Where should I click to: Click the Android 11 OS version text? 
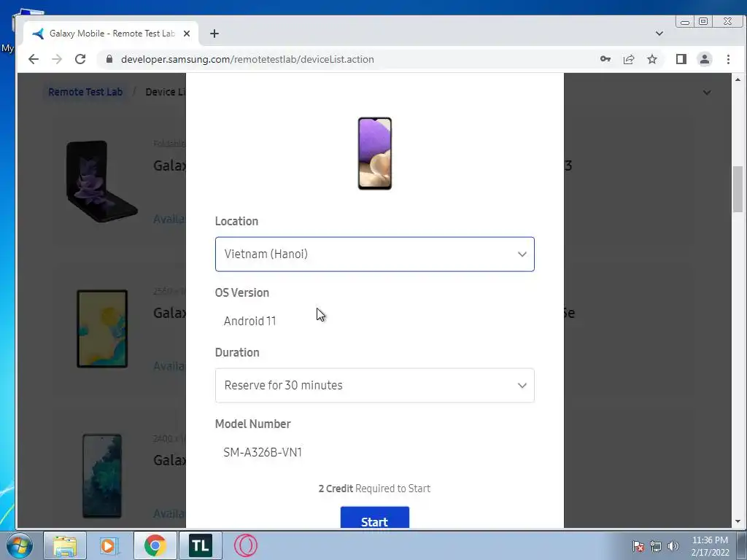[250, 321]
